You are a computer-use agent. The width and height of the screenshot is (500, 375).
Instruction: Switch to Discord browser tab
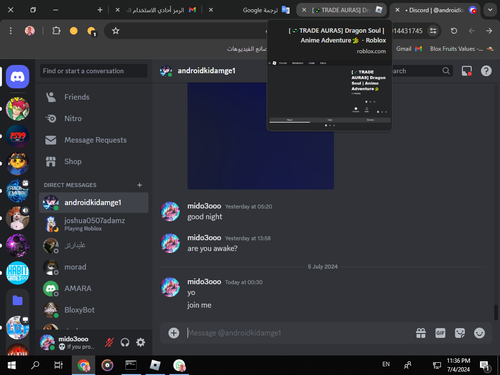pyautogui.click(x=435, y=10)
